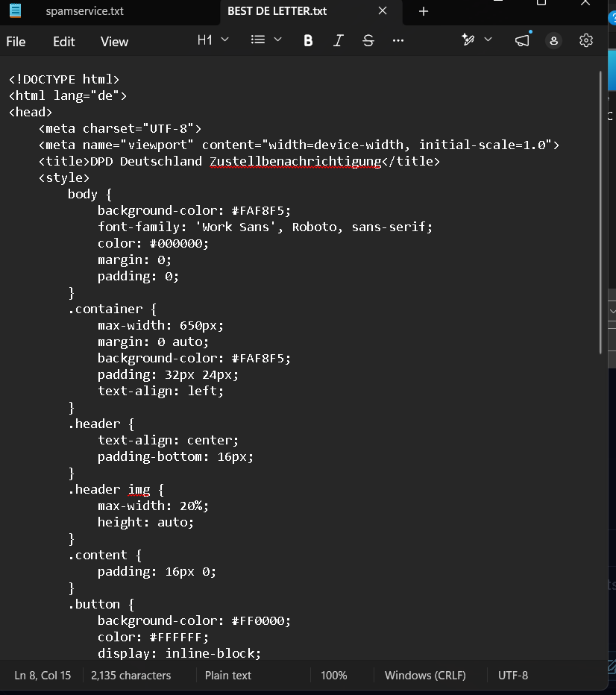Open the account profile icon
This screenshot has height=695, width=616.
(553, 41)
